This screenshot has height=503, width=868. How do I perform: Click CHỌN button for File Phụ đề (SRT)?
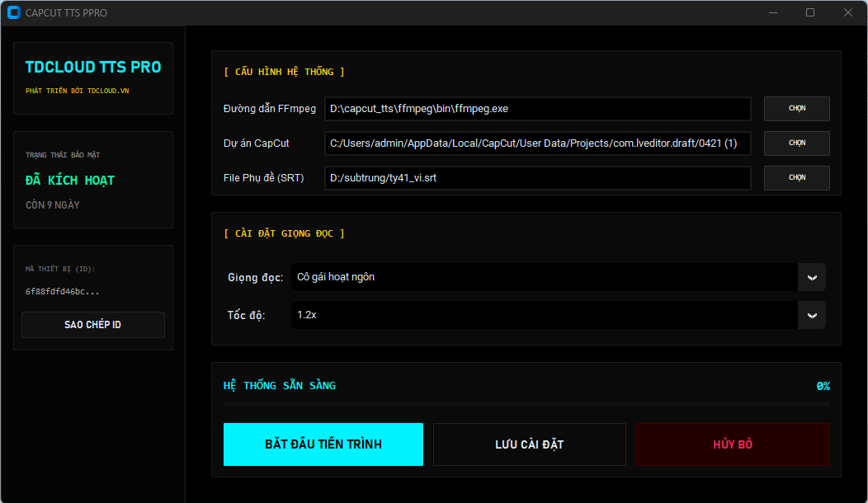796,177
